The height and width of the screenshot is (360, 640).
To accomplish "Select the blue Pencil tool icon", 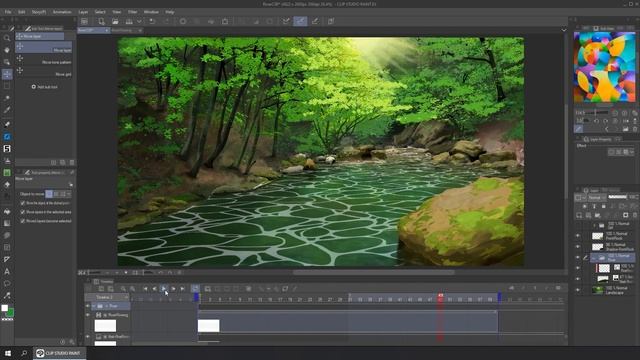I will coord(7,137).
